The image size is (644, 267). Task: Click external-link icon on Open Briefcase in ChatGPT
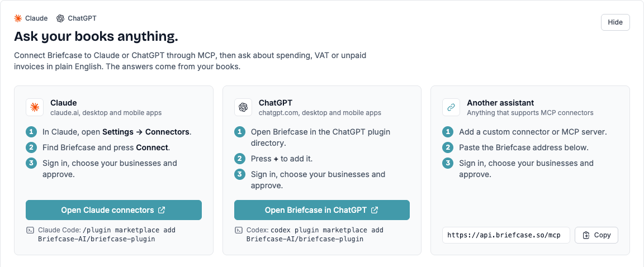(375, 210)
